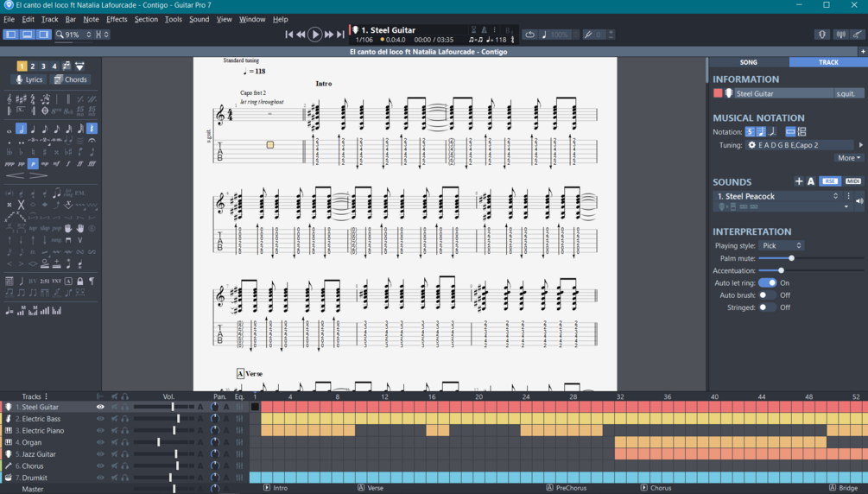Image resolution: width=868 pixels, height=494 pixels.
Task: Adjust the Palm mute slider
Action: [792, 258]
